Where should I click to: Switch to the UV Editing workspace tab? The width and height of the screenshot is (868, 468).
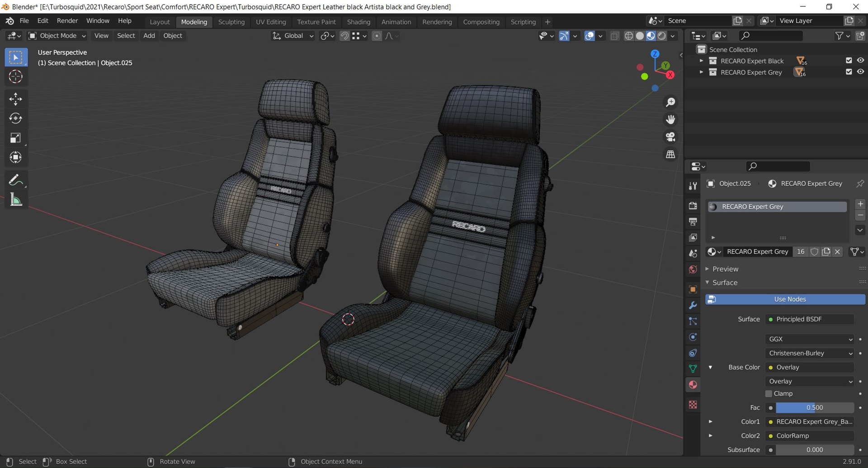pyautogui.click(x=271, y=22)
